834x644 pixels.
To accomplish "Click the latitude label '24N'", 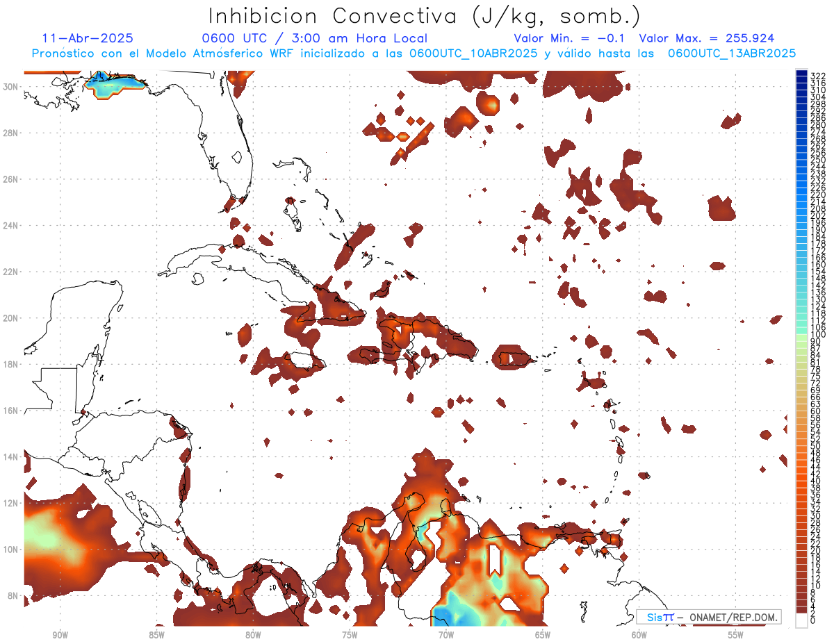I will (12, 226).
